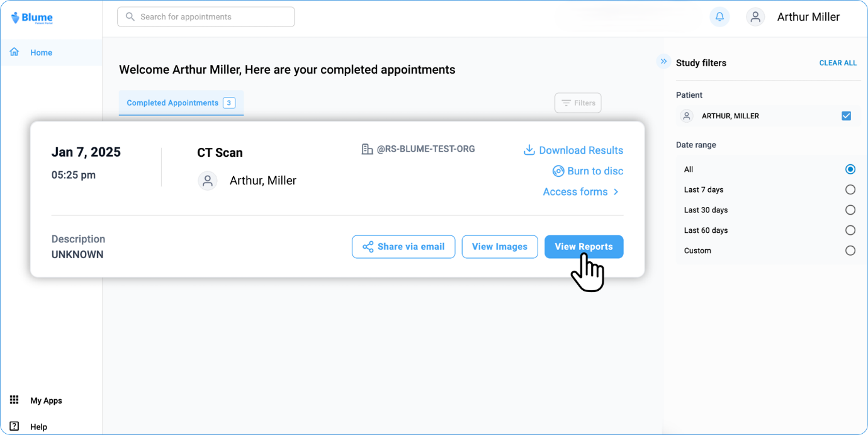Click the Search for appointments field
This screenshot has width=868, height=435.
coord(206,17)
